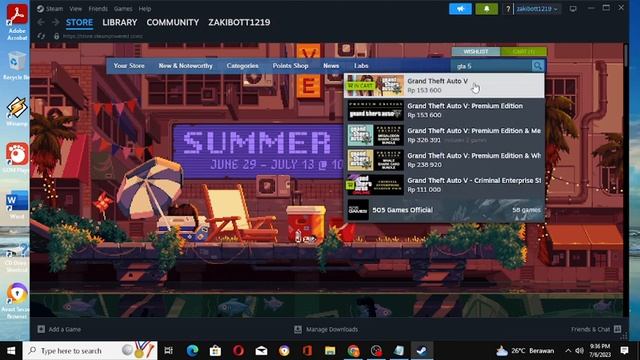Launch Google Chrome from the taskbar
Viewport: 640px width, 360px height.
tap(353, 351)
